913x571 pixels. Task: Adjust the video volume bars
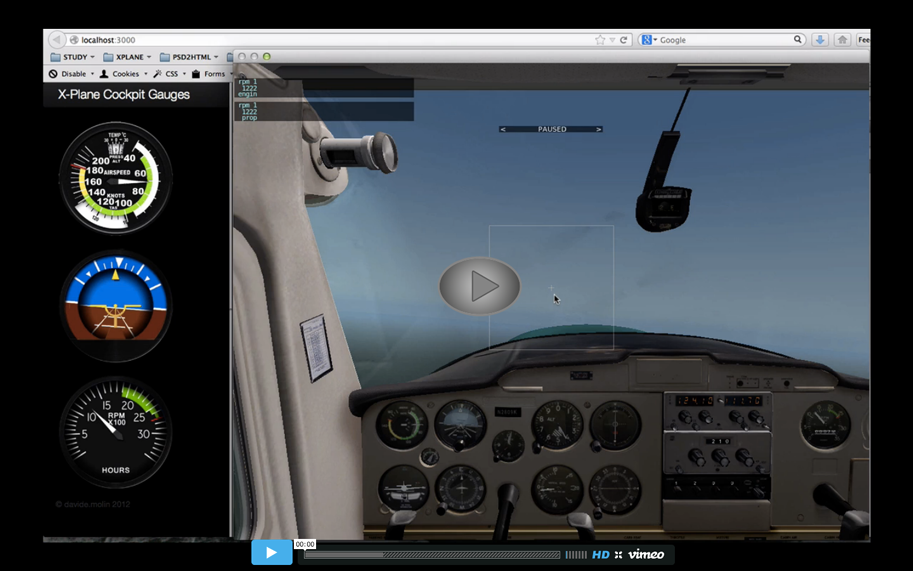576,555
